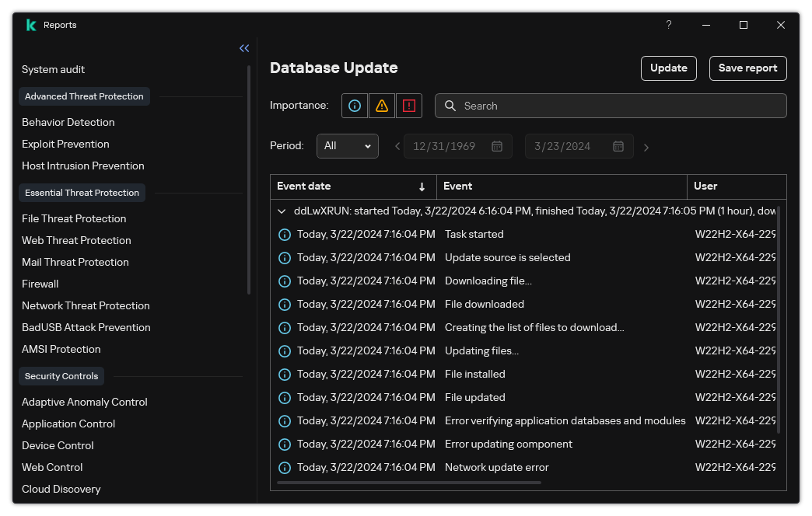Toggle the informational importance filter
812x516 pixels.
point(354,106)
